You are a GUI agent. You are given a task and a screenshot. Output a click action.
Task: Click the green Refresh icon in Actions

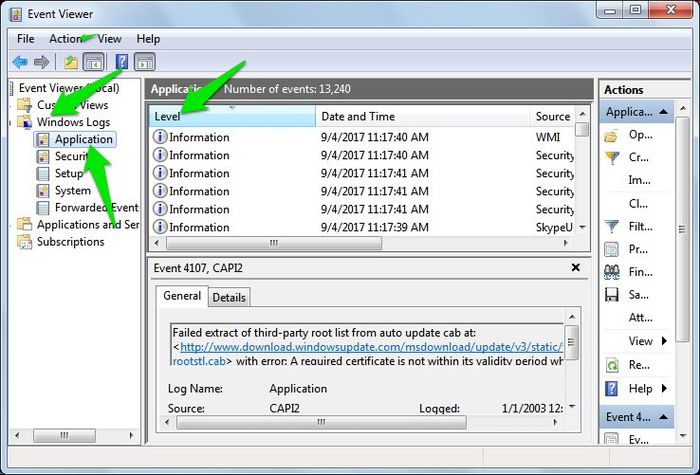pyautogui.click(x=612, y=365)
